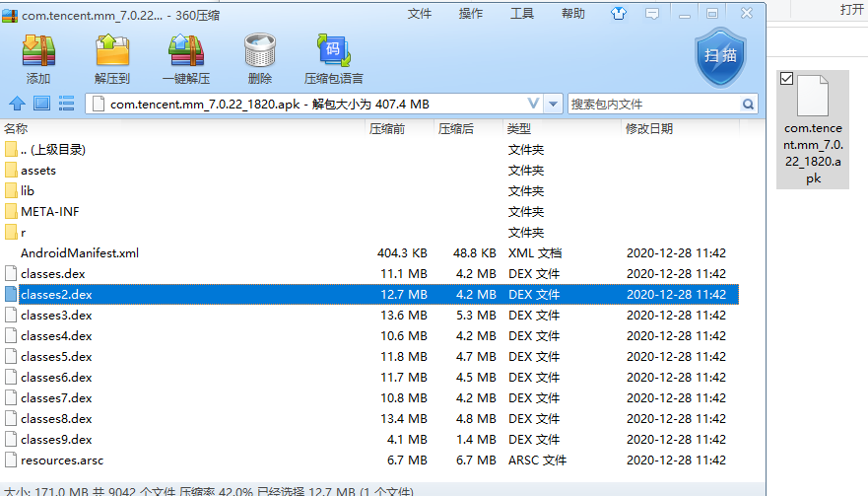This screenshot has height=496, width=868.
Task: Switch to list detail view mode
Action: (66, 104)
